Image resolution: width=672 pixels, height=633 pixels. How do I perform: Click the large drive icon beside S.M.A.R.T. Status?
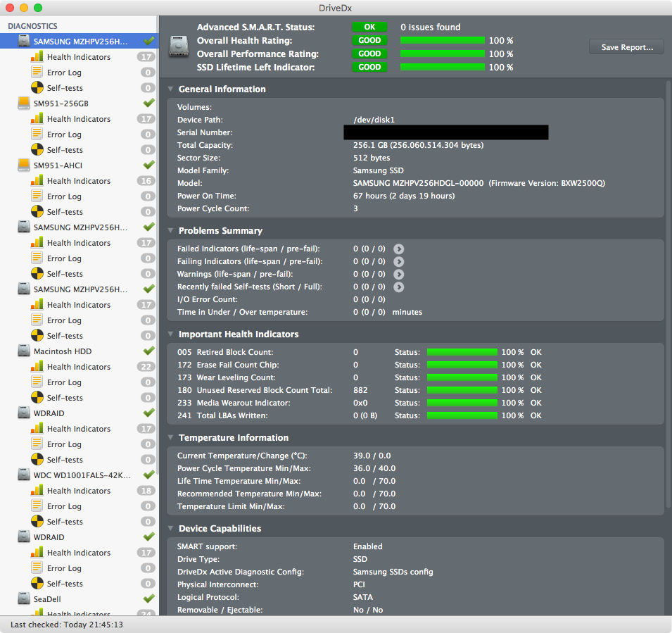(x=178, y=46)
